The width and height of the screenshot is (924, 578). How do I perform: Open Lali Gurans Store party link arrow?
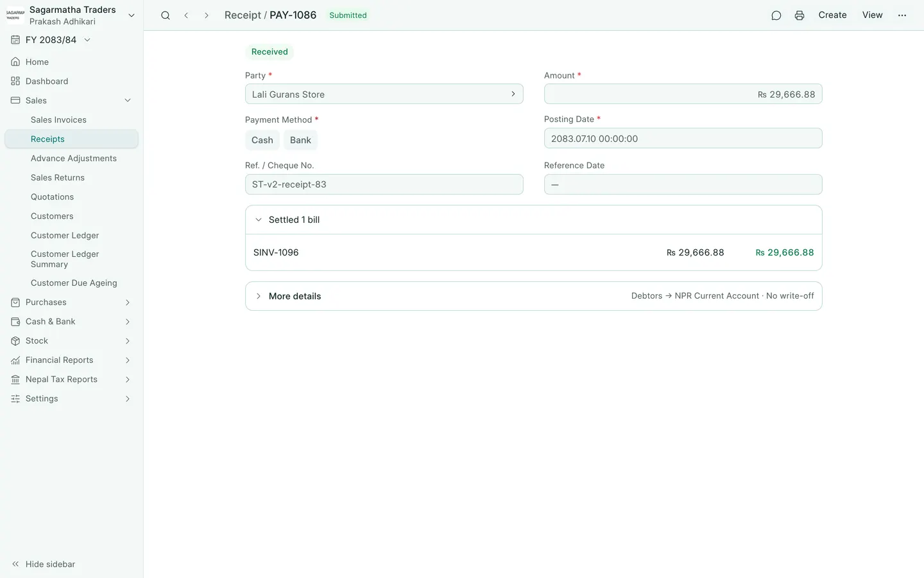pos(513,94)
